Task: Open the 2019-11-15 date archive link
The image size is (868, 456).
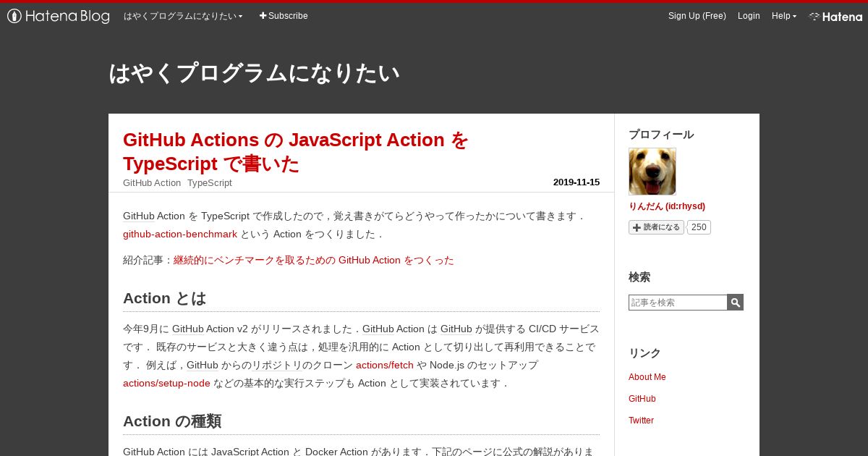Action: [576, 182]
